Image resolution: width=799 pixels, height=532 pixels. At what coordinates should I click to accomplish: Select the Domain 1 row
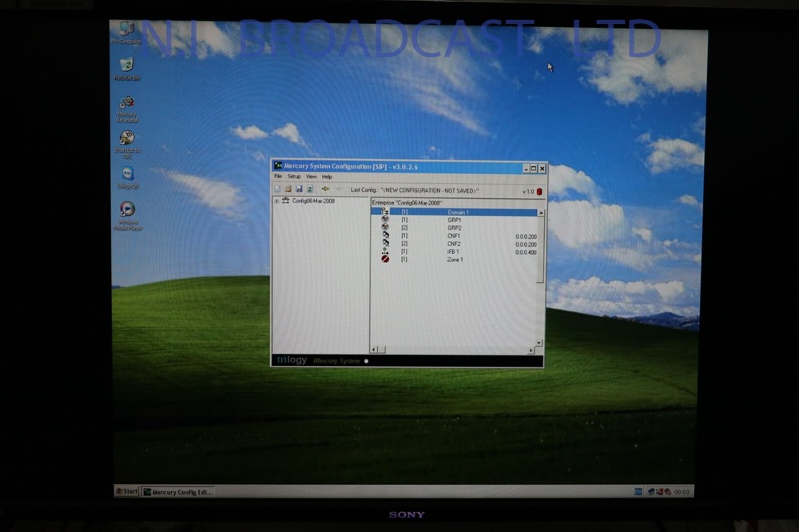pyautogui.click(x=458, y=212)
